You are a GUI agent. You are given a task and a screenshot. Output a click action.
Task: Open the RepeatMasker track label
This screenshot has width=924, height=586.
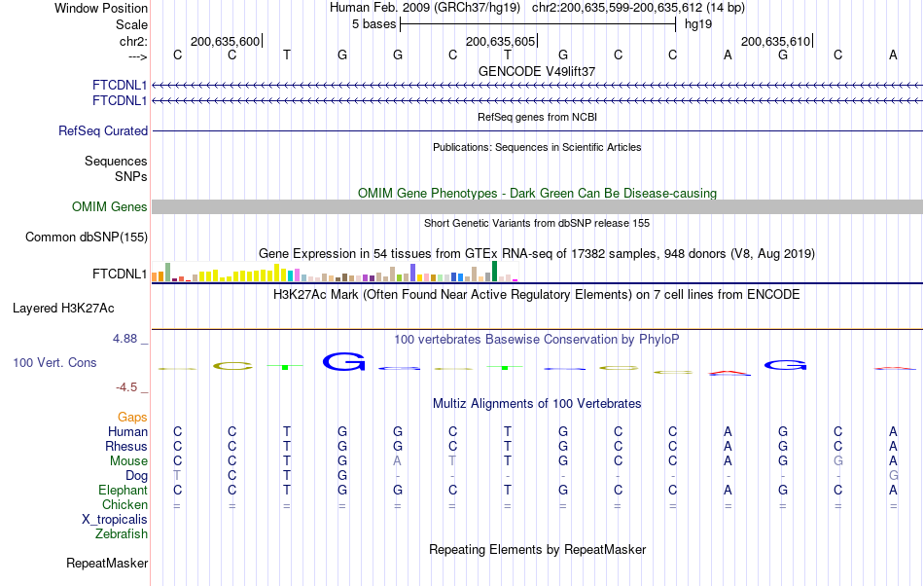(107, 563)
